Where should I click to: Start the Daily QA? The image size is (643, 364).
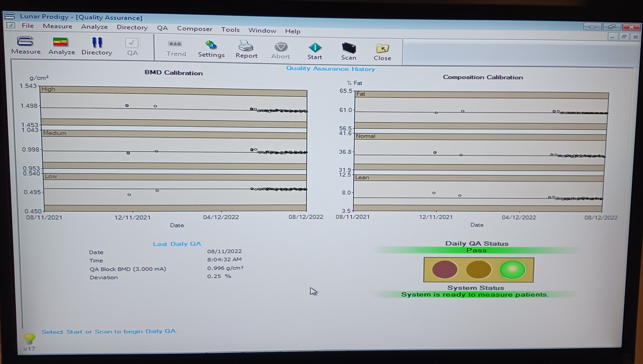(315, 51)
